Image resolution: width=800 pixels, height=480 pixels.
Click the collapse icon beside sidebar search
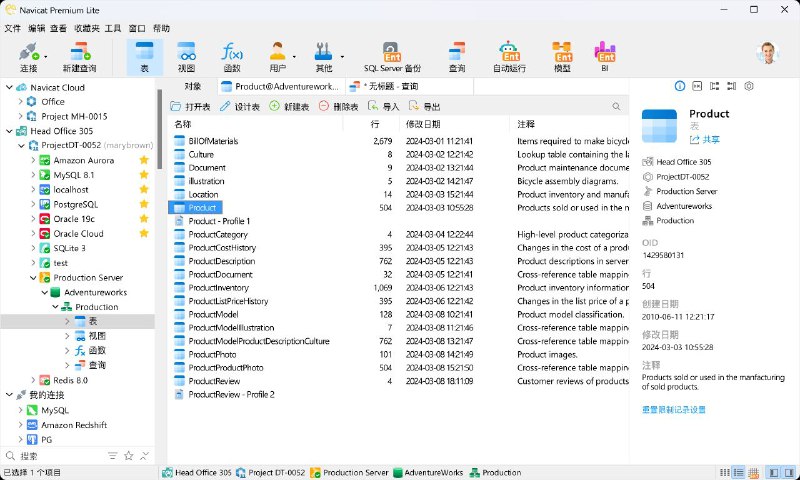(145, 456)
